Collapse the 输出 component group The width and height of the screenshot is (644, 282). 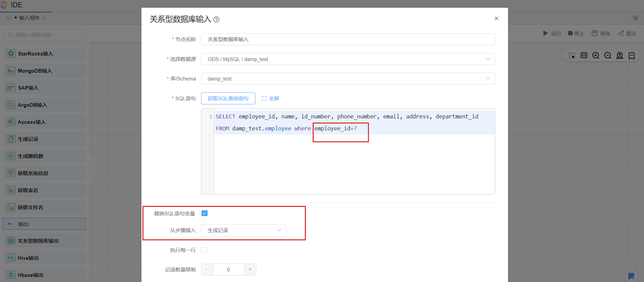[x=10, y=224]
